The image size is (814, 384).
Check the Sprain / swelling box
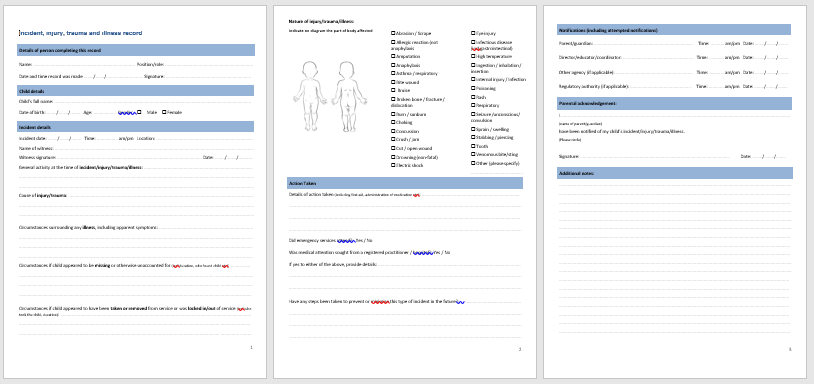tap(473, 129)
